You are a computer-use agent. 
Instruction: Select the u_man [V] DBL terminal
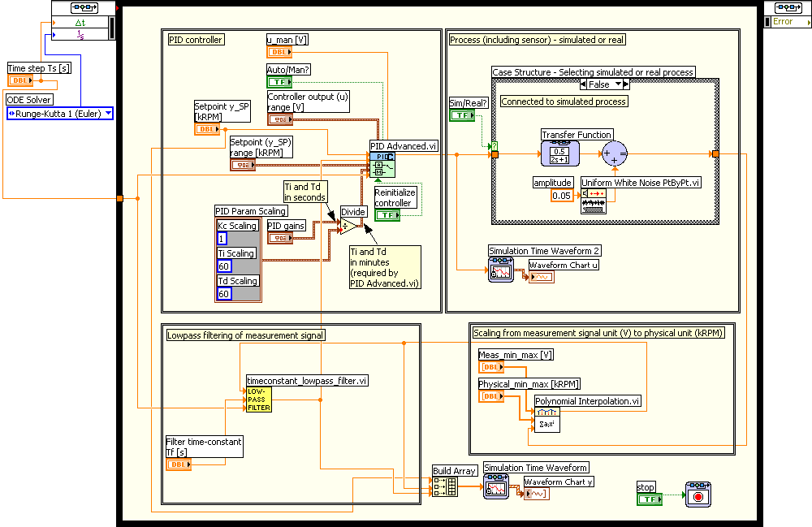279,52
